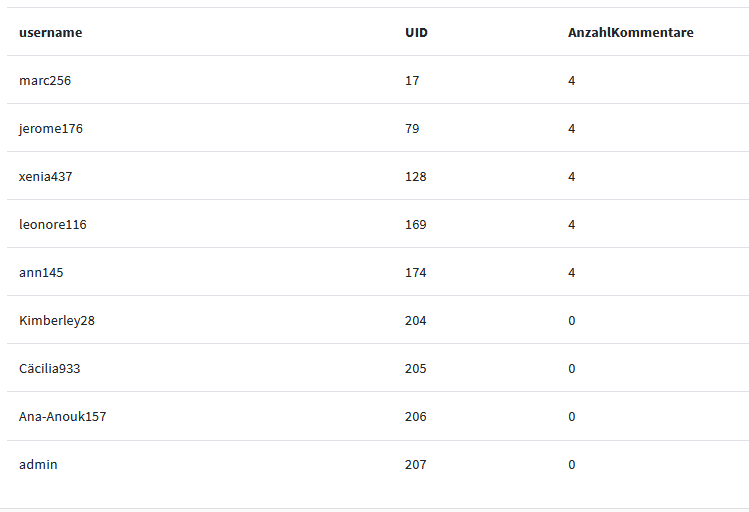This screenshot has width=749, height=512.
Task: Click the username column header
Action: (x=51, y=32)
